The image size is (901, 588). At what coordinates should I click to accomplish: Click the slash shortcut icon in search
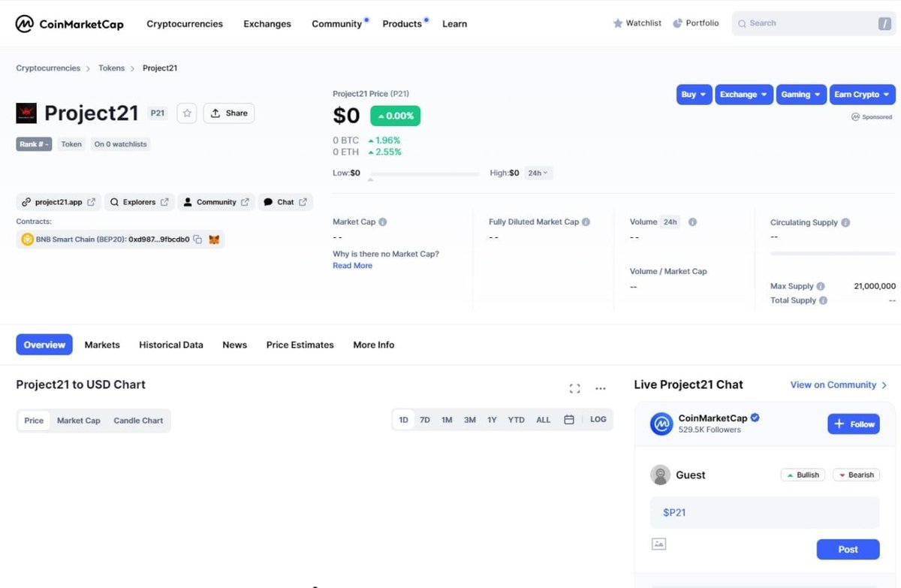(884, 24)
